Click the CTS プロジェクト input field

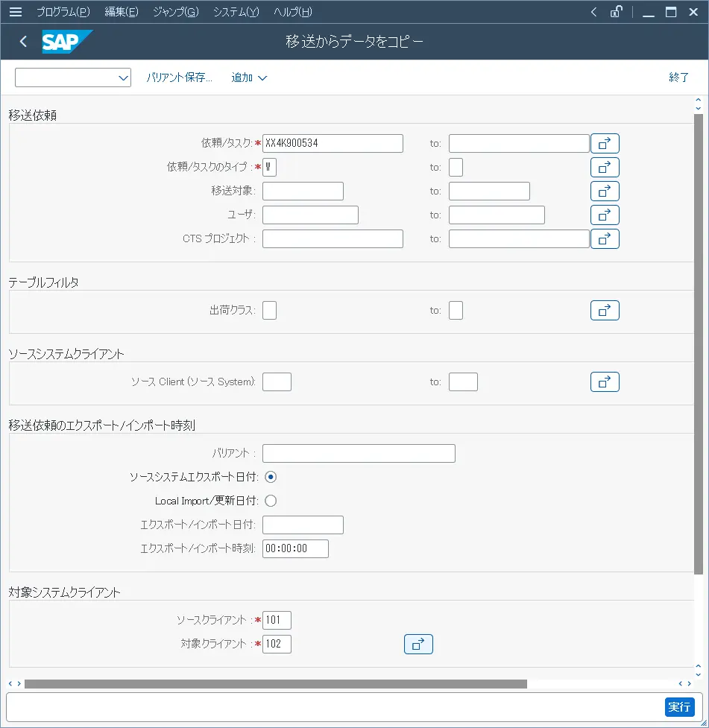pos(333,238)
